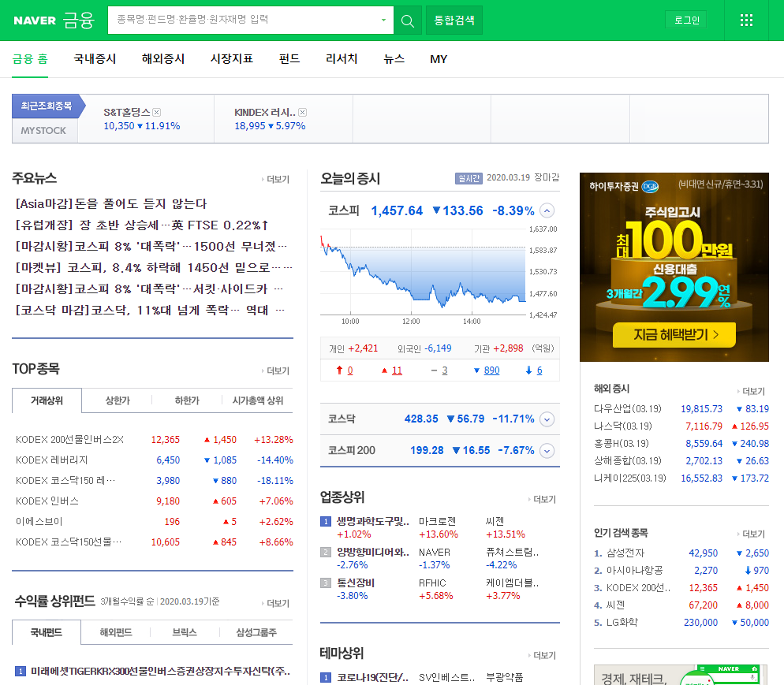
Task: Select 해외펀드 tab
Action: click(x=116, y=632)
